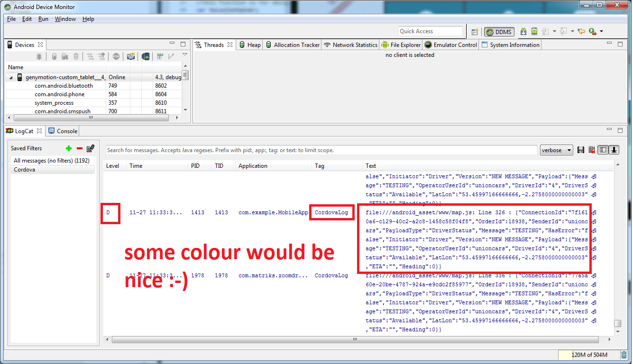Stop the selected process
The image size is (633, 364).
click(116, 56)
